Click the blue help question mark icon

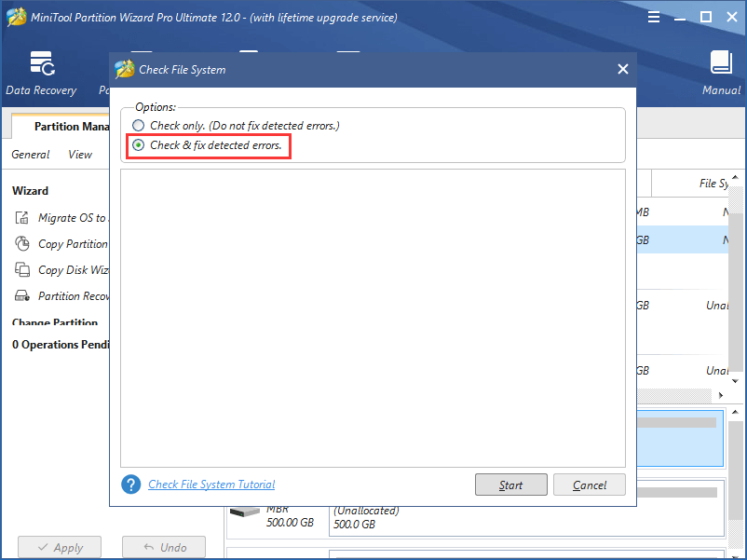click(x=131, y=485)
